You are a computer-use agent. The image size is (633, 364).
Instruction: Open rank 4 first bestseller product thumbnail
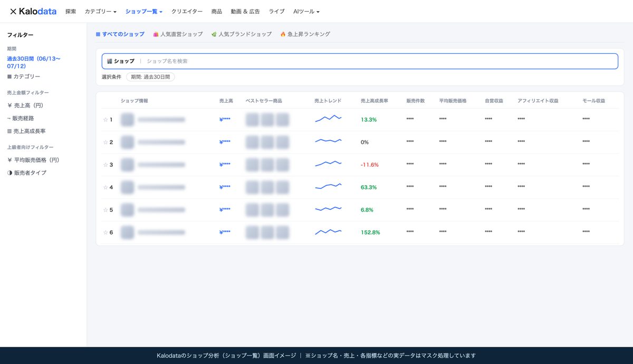click(x=252, y=187)
